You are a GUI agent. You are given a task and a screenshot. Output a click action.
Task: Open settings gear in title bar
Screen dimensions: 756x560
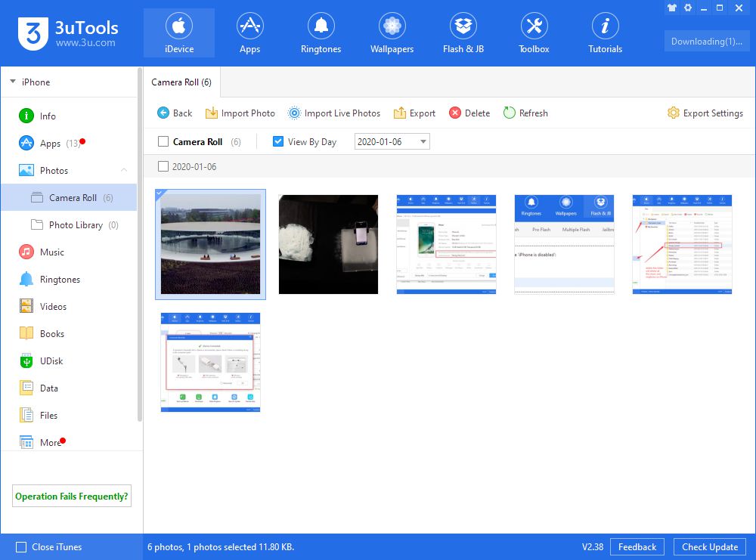click(688, 8)
